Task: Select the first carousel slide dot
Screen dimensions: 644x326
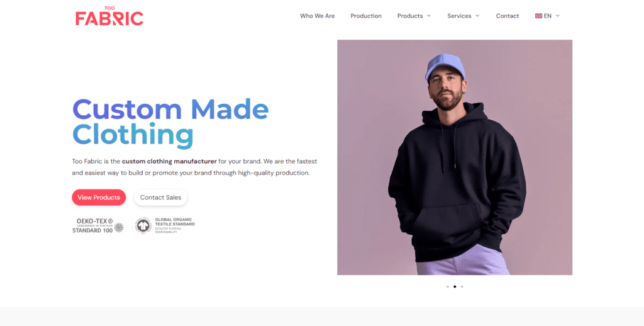Action: click(448, 286)
